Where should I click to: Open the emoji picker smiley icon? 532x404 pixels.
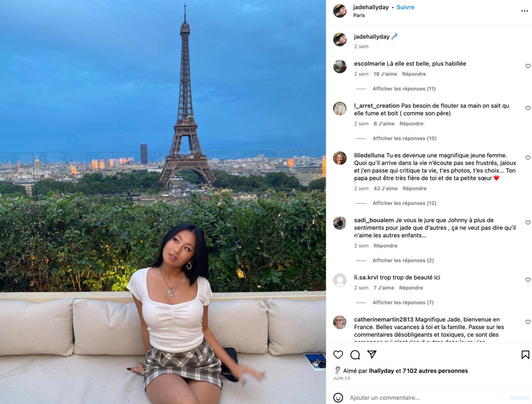click(338, 398)
